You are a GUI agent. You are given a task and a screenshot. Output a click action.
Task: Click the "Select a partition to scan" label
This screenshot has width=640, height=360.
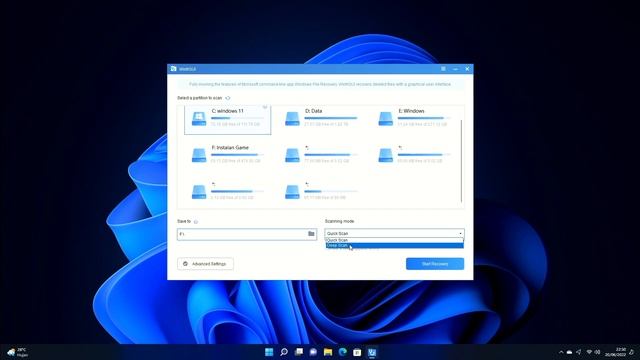200,98
